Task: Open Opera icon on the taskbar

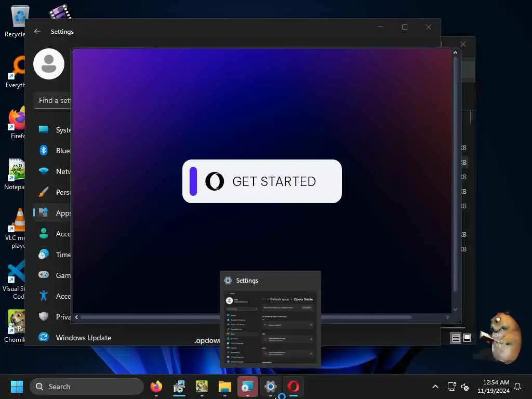Action: coord(293,387)
